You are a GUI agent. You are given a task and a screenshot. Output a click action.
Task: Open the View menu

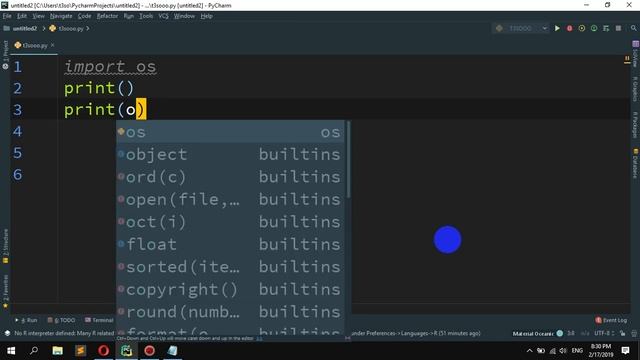38,16
